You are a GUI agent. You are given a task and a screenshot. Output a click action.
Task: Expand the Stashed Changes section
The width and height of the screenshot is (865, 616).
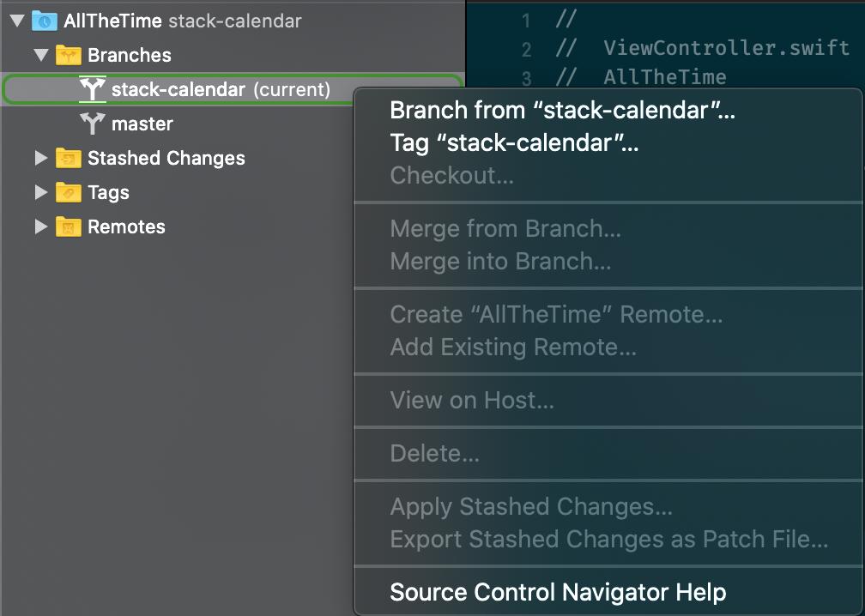[x=41, y=158]
